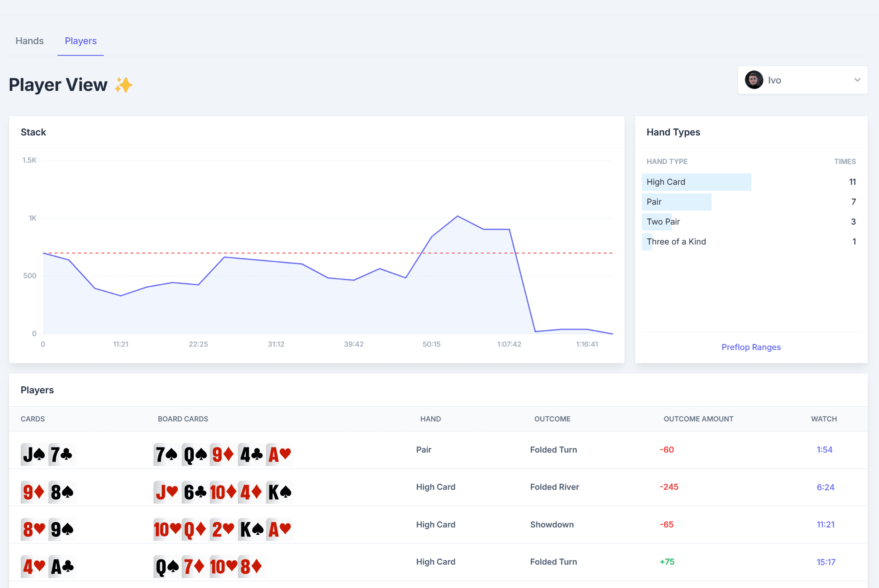Click the Ace of clubs hole card
This screenshot has height=588, width=879.
[62, 566]
